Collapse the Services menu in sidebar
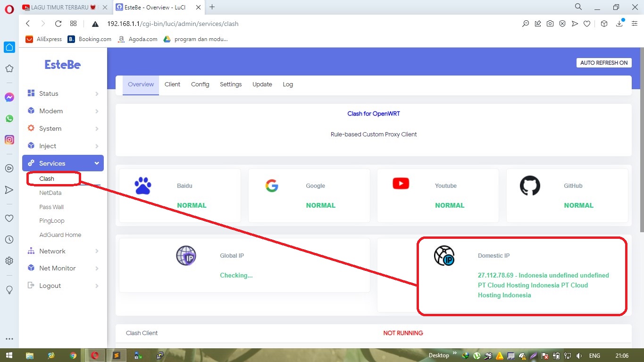The image size is (644, 362). (63, 163)
